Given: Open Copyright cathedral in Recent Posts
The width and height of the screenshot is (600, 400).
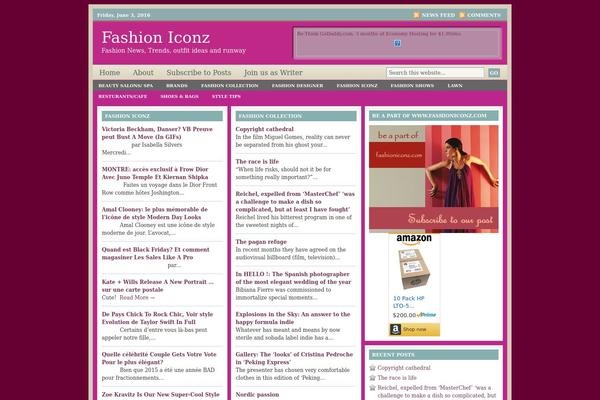Looking at the screenshot, I should [x=404, y=368].
